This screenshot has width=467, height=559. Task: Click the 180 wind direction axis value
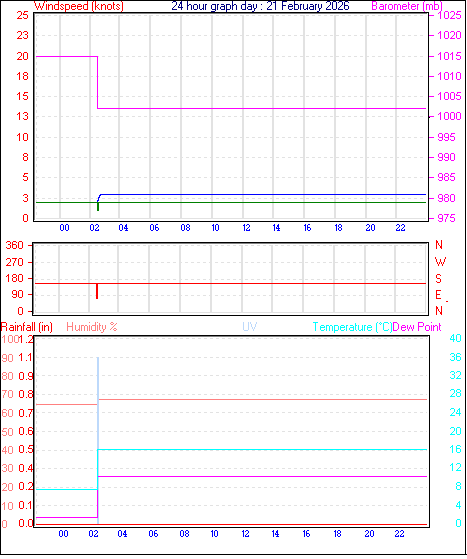(x=14, y=278)
